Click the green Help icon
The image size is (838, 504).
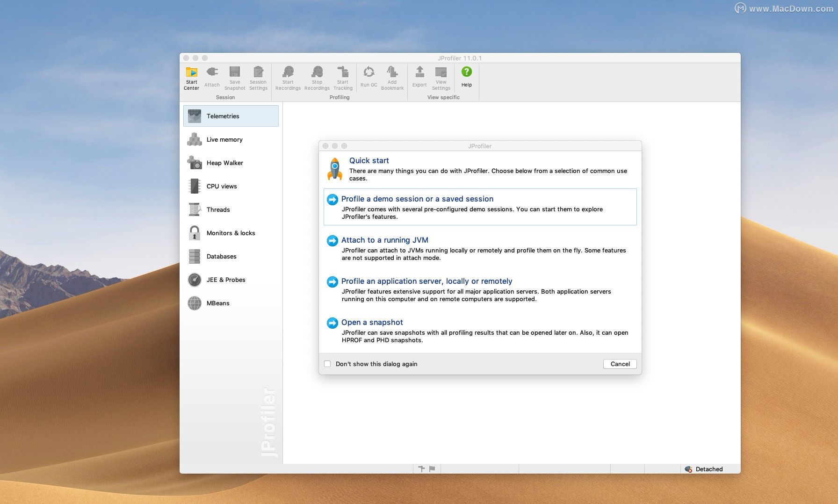pos(466,72)
